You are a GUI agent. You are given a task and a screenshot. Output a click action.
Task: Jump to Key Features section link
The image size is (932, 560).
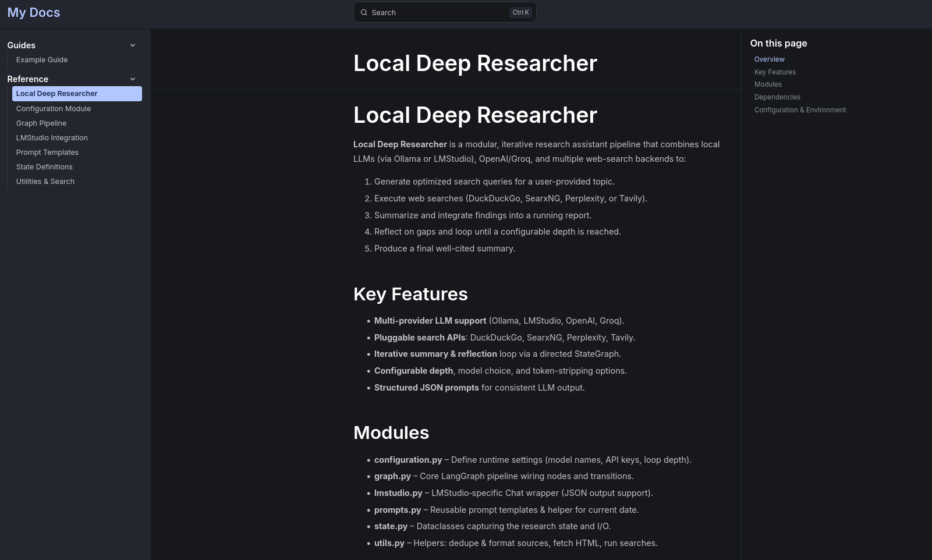(775, 72)
